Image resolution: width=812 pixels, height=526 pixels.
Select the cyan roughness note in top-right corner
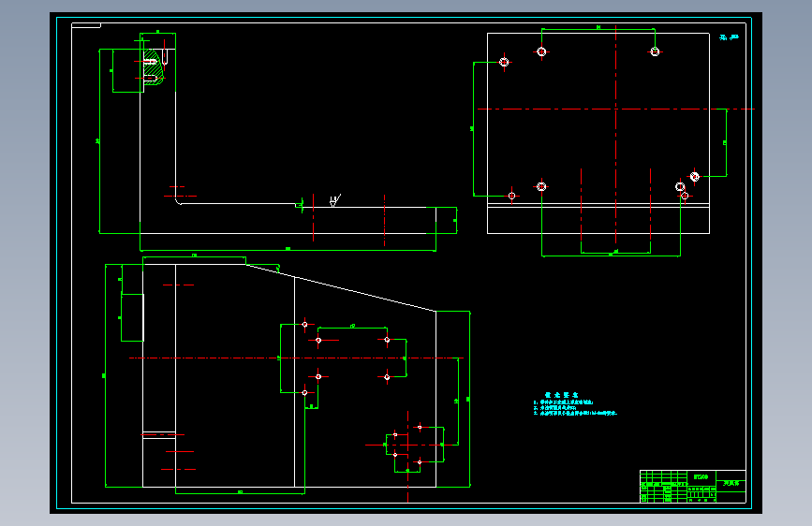(730, 37)
